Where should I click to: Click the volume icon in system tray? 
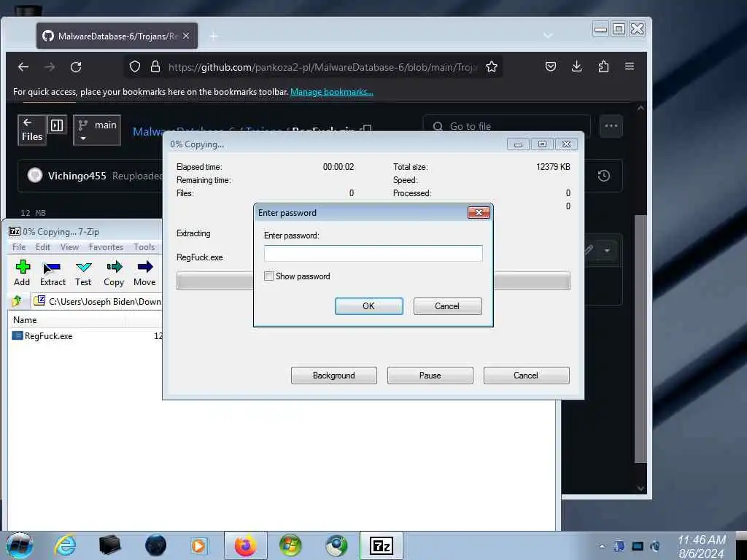point(656,547)
